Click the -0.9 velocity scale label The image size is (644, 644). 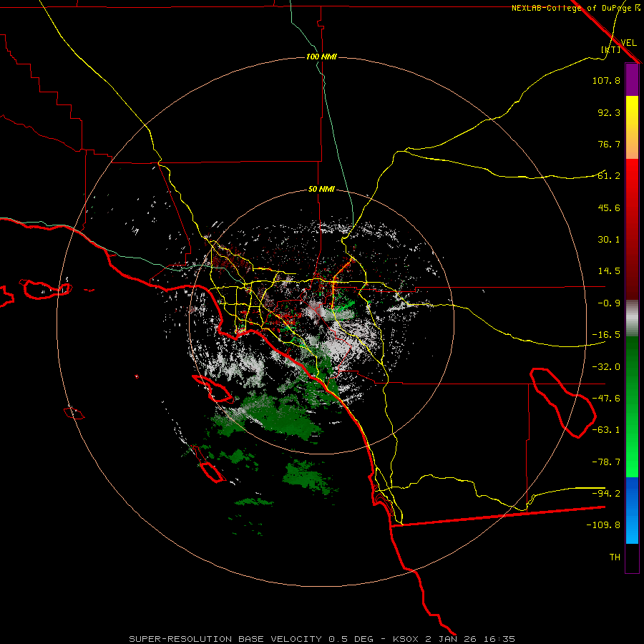point(609,303)
